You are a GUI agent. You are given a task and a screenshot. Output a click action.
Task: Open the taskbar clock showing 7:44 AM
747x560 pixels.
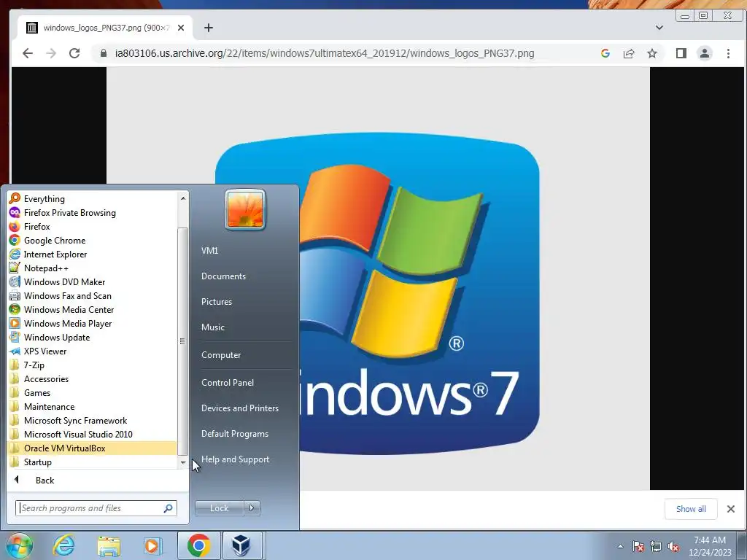pyautogui.click(x=710, y=546)
